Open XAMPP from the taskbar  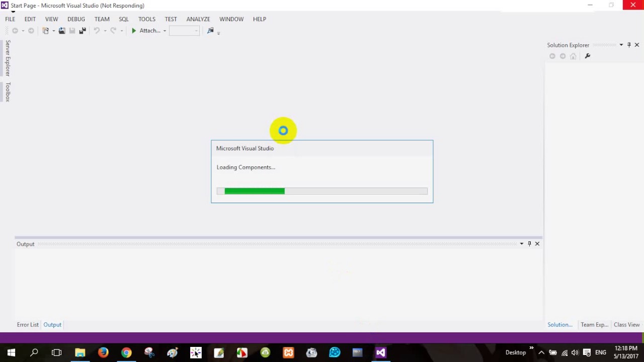click(x=288, y=352)
